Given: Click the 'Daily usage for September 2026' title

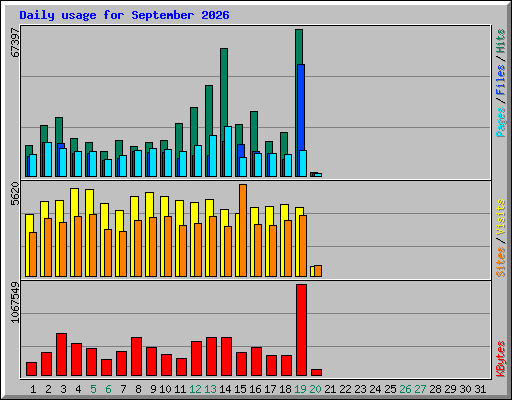Looking at the screenshot, I should point(124,15).
